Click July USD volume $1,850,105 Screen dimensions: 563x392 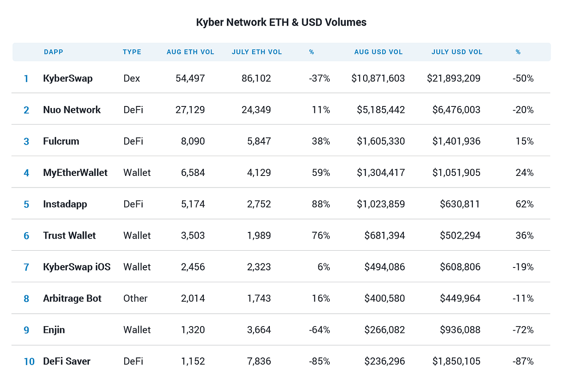point(456,361)
